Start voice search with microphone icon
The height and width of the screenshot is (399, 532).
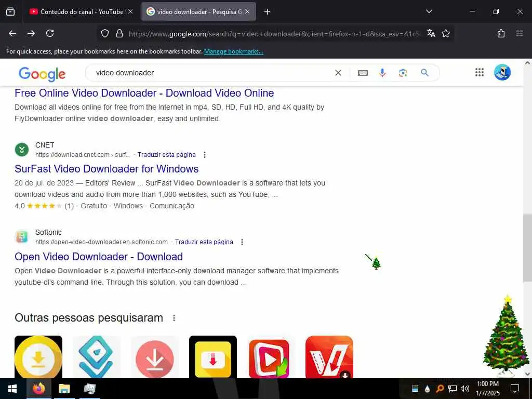click(382, 73)
